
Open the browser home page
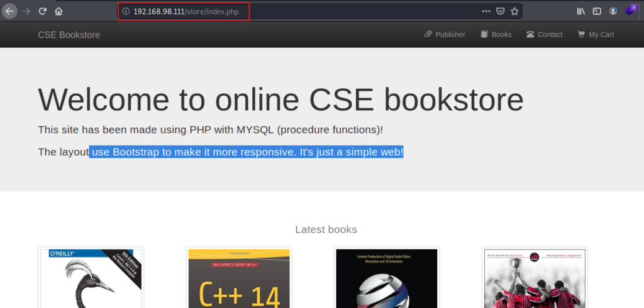[x=58, y=11]
